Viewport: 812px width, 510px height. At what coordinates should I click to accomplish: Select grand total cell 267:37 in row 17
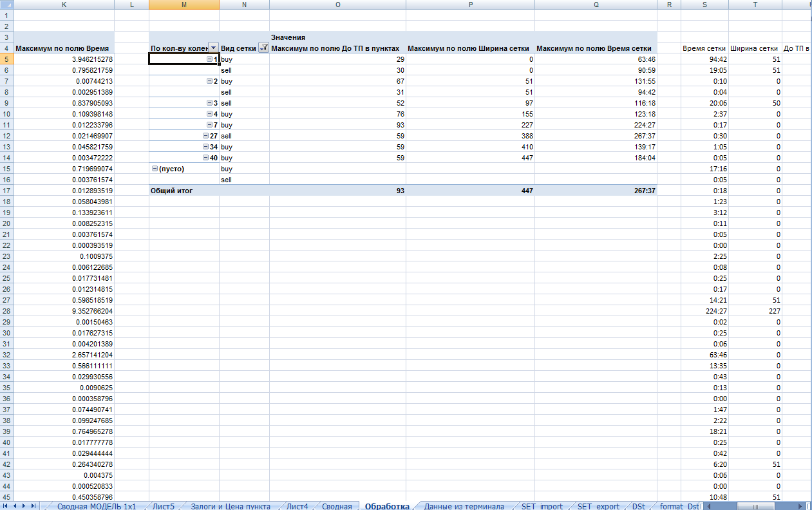tap(596, 191)
